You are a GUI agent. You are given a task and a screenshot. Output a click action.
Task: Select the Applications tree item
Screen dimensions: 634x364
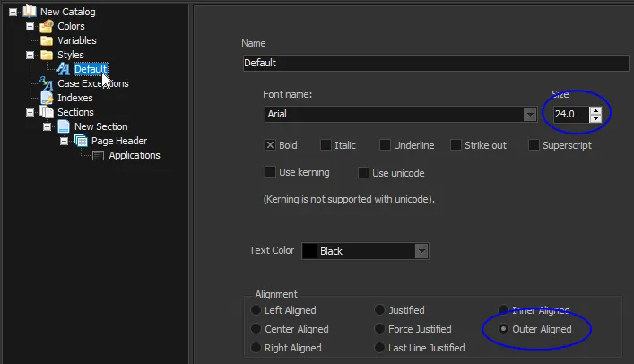[134, 155]
